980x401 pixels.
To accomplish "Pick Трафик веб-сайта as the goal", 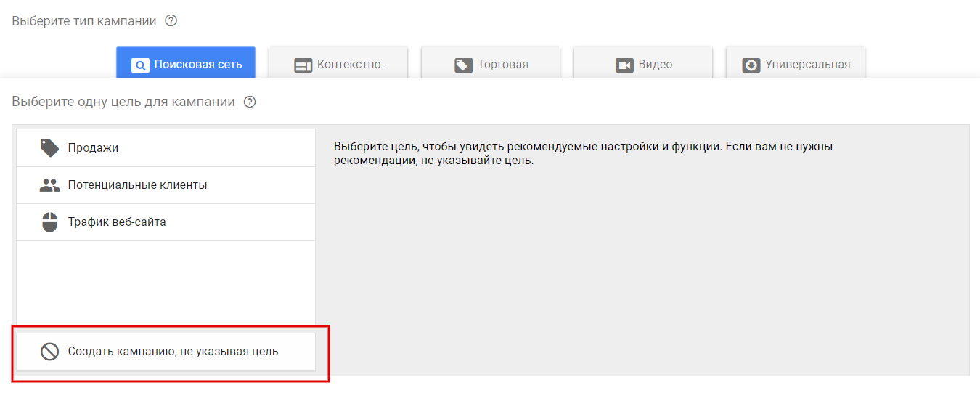I will click(166, 222).
